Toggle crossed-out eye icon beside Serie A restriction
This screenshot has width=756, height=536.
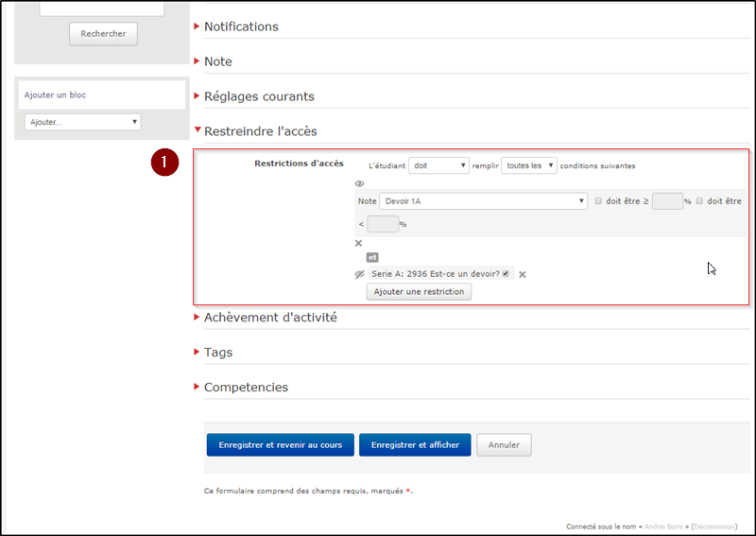[359, 274]
